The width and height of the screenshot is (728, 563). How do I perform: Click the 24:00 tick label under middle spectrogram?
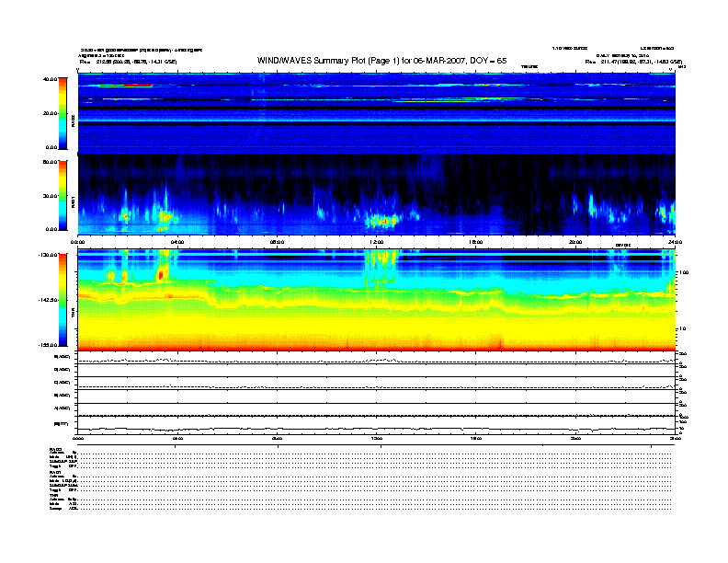click(675, 242)
